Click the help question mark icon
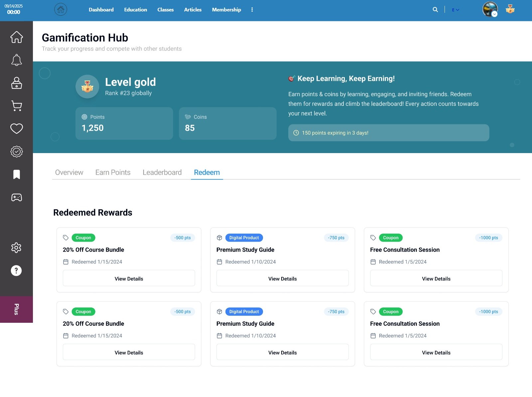 (x=16, y=271)
